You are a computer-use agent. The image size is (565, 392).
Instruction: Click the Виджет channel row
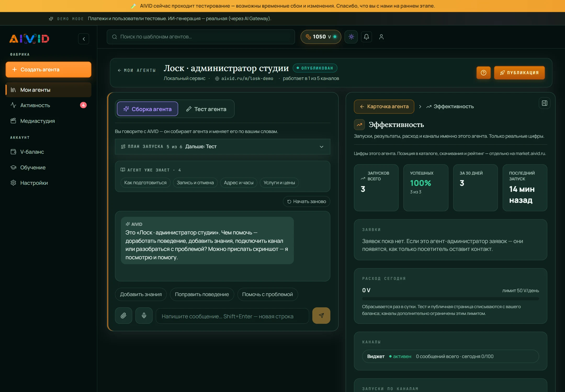point(450,356)
